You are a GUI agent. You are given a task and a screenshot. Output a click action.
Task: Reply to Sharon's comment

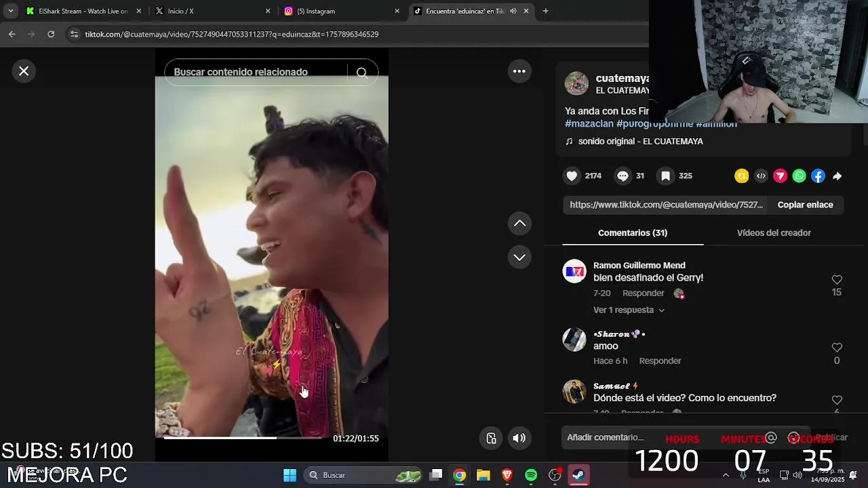pyautogui.click(x=660, y=361)
